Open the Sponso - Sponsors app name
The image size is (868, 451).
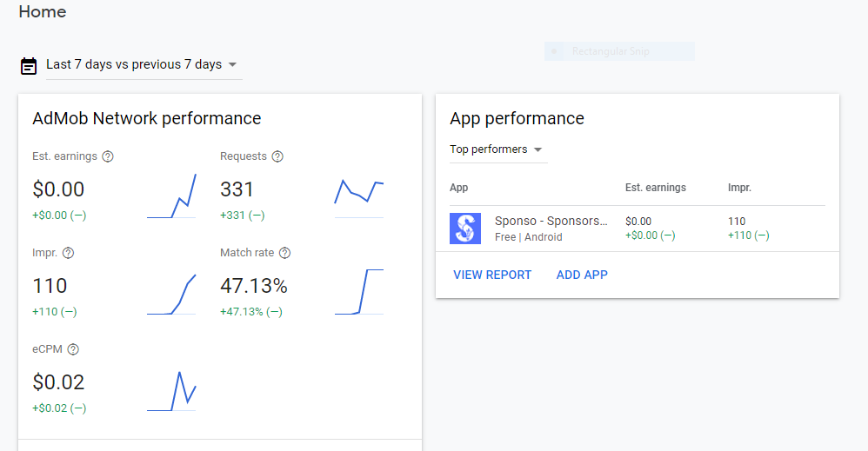click(551, 221)
